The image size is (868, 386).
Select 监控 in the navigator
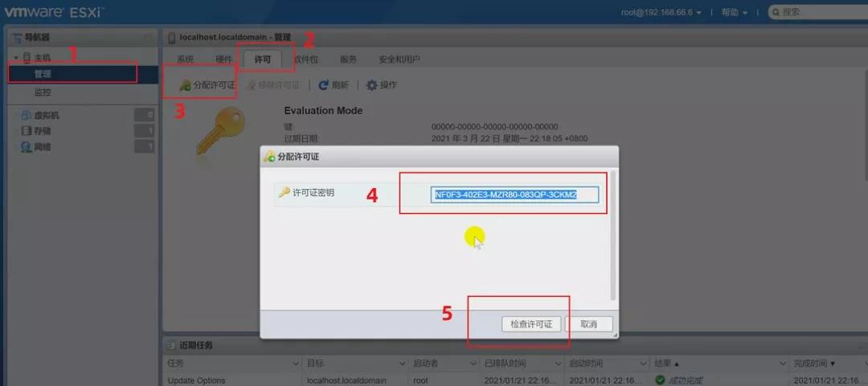click(43, 92)
